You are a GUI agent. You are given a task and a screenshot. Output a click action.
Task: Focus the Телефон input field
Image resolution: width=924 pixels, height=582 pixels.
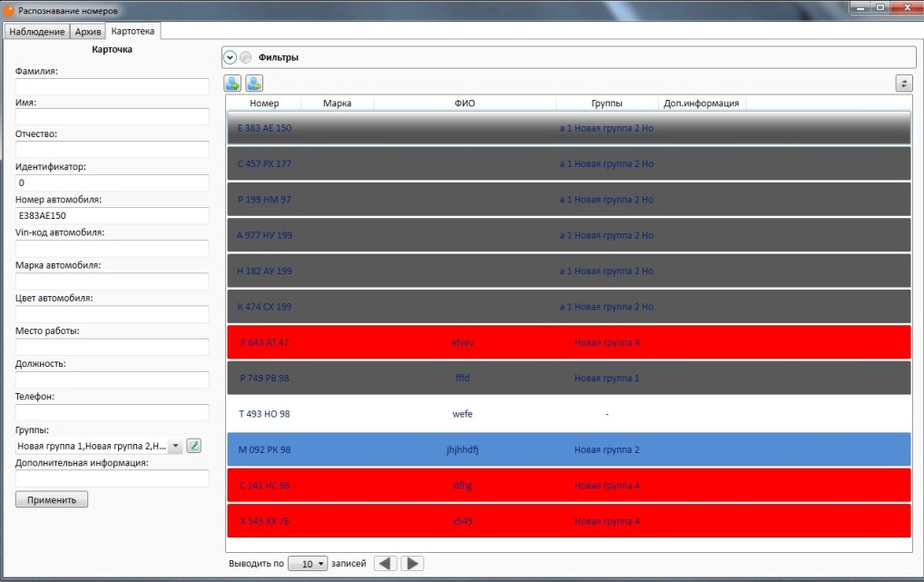tap(112, 412)
